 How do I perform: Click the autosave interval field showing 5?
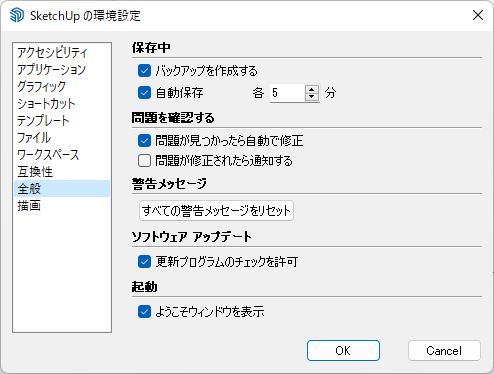tap(287, 93)
